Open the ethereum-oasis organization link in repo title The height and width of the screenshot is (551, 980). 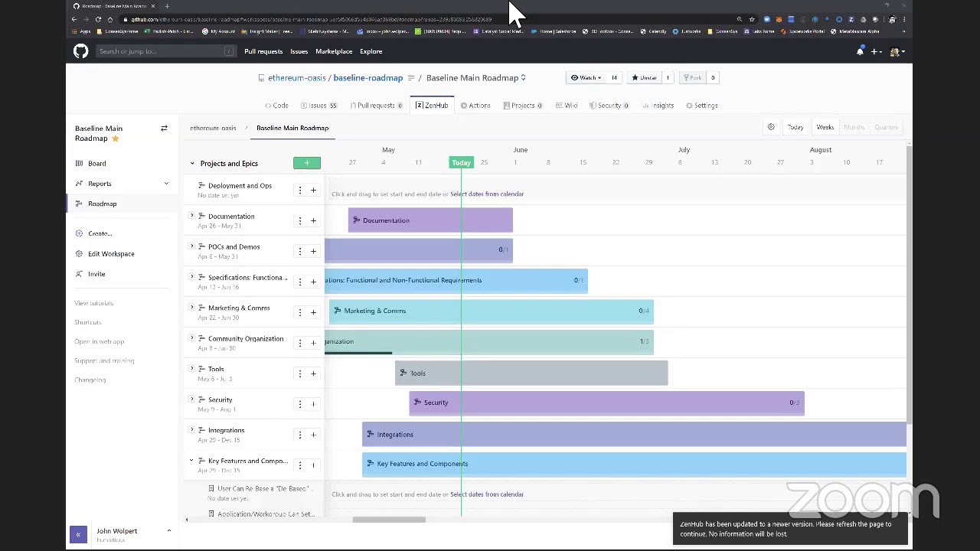pos(297,77)
